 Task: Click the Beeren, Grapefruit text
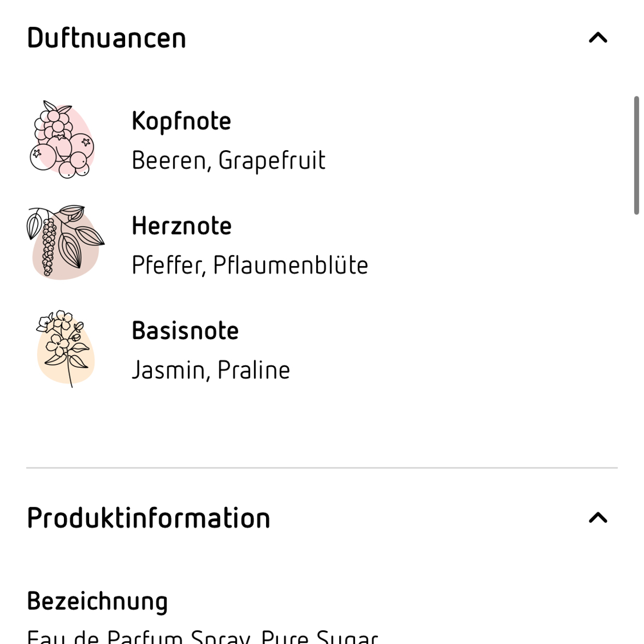228,160
